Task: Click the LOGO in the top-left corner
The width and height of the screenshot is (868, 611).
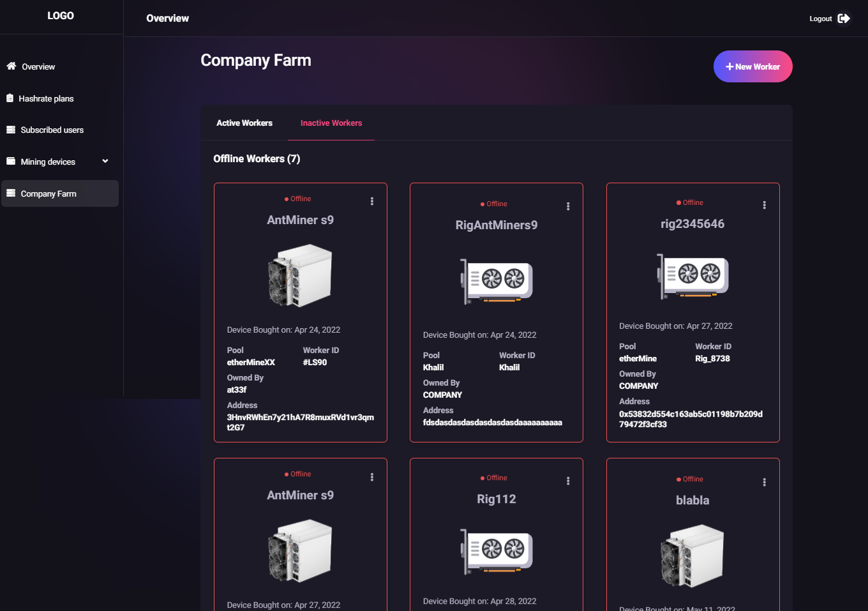Action: pyautogui.click(x=61, y=15)
